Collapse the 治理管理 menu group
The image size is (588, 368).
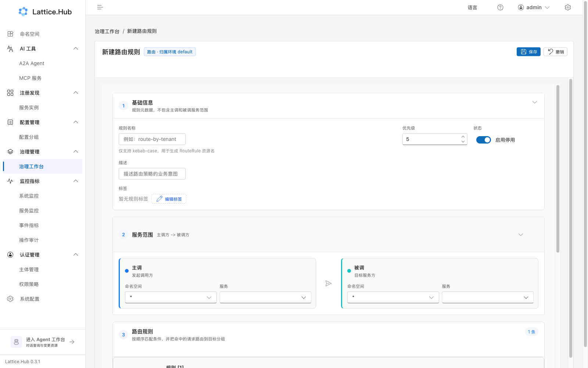(76, 152)
